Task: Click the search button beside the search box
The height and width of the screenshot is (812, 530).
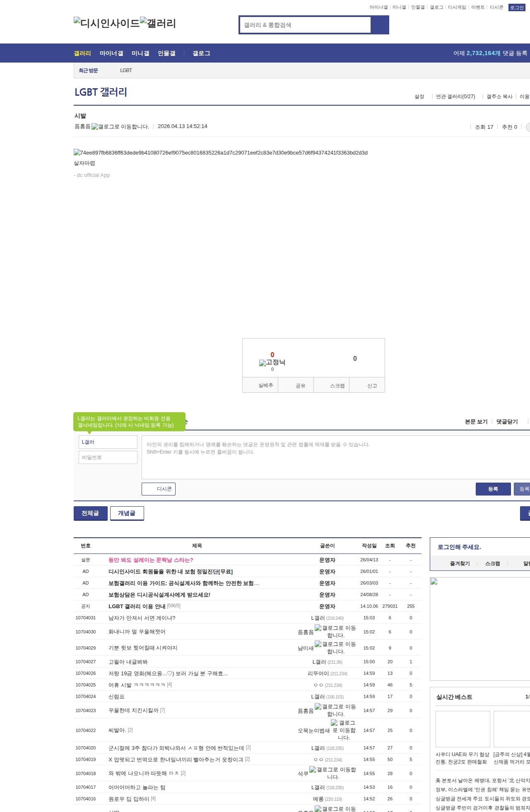Action: click(x=380, y=25)
